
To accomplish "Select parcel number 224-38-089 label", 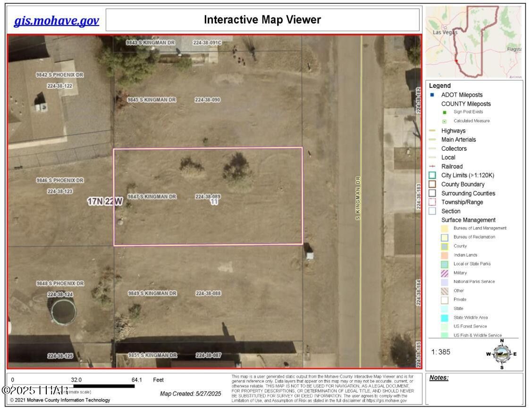I will (x=208, y=196).
